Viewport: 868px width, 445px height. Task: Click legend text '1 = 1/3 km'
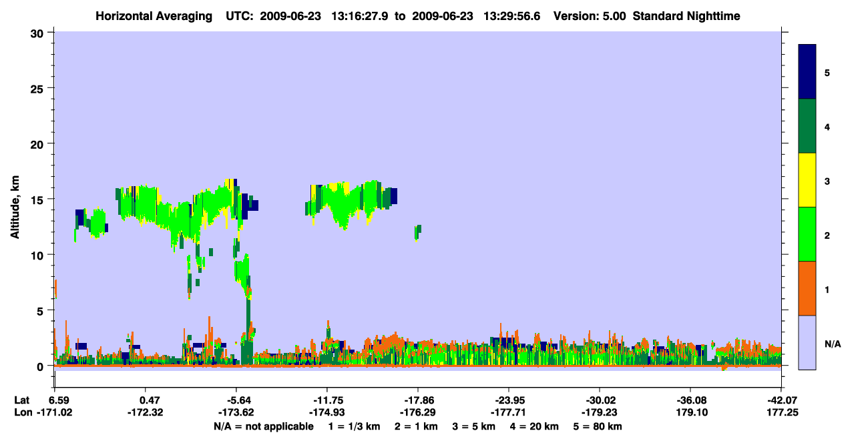tap(355, 426)
